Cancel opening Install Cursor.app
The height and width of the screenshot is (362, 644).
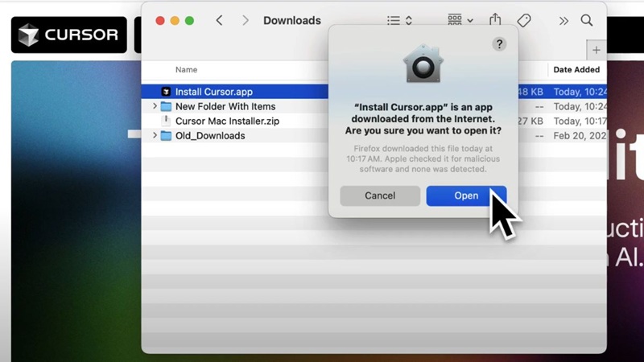[379, 195]
